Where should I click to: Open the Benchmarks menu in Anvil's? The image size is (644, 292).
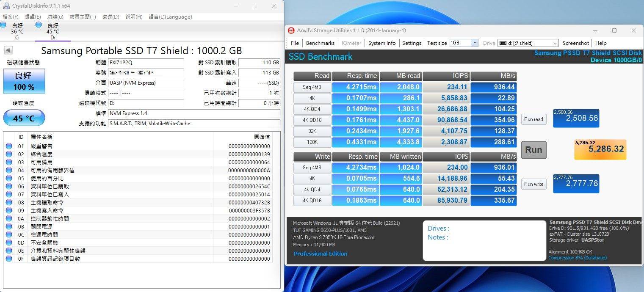320,43
